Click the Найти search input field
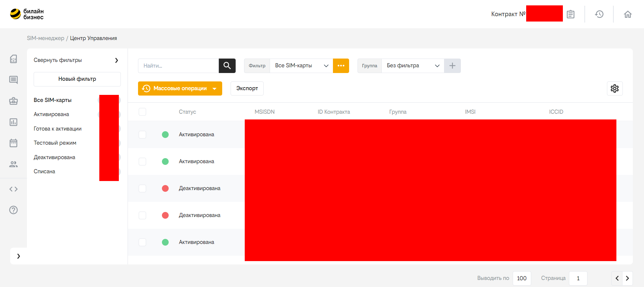Viewport: 644px width, 287px height. pyautogui.click(x=178, y=66)
